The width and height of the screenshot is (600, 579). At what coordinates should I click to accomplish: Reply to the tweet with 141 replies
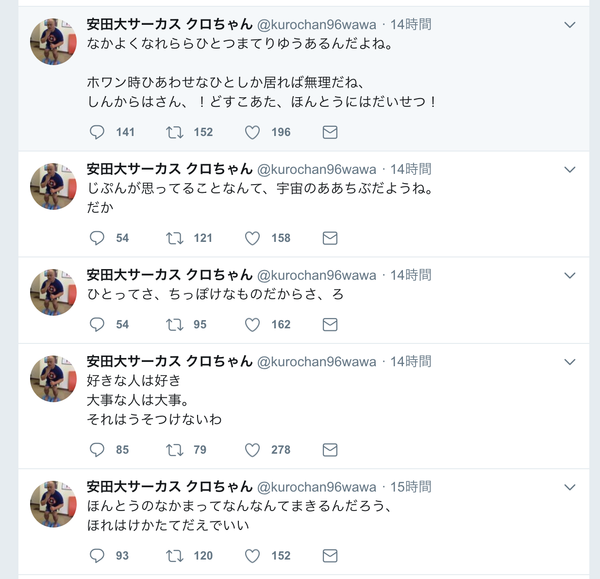(x=97, y=132)
